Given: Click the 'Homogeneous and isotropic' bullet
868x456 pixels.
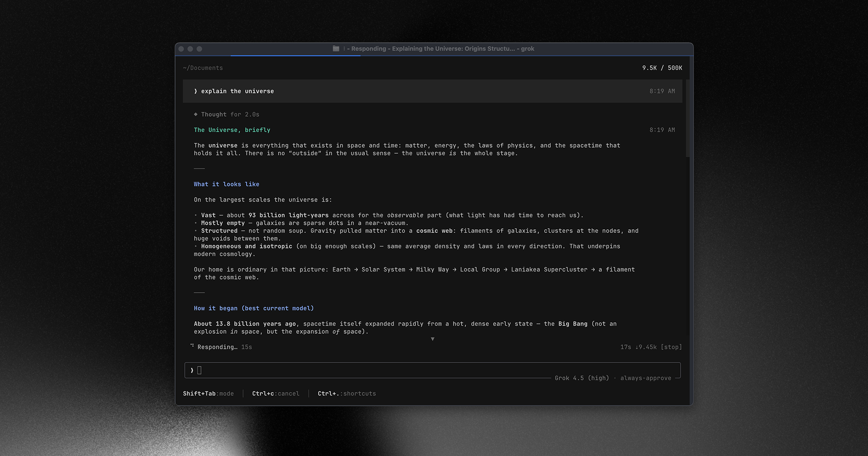Looking at the screenshot, I should tap(247, 246).
